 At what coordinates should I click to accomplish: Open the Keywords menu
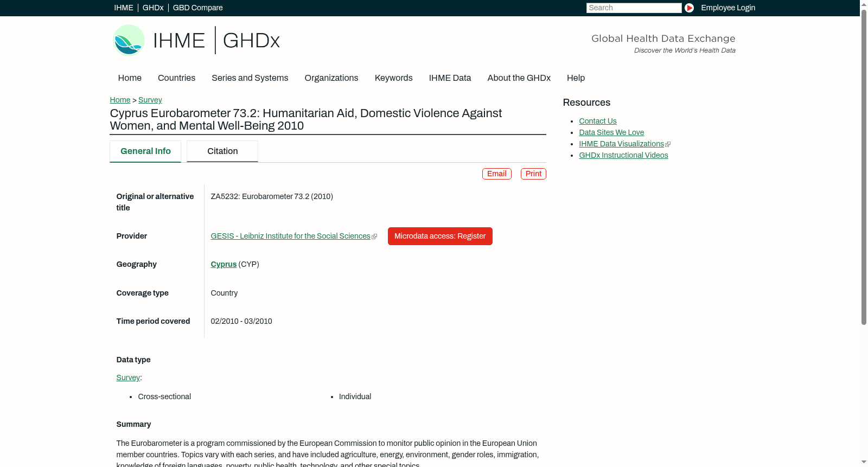pyautogui.click(x=394, y=78)
